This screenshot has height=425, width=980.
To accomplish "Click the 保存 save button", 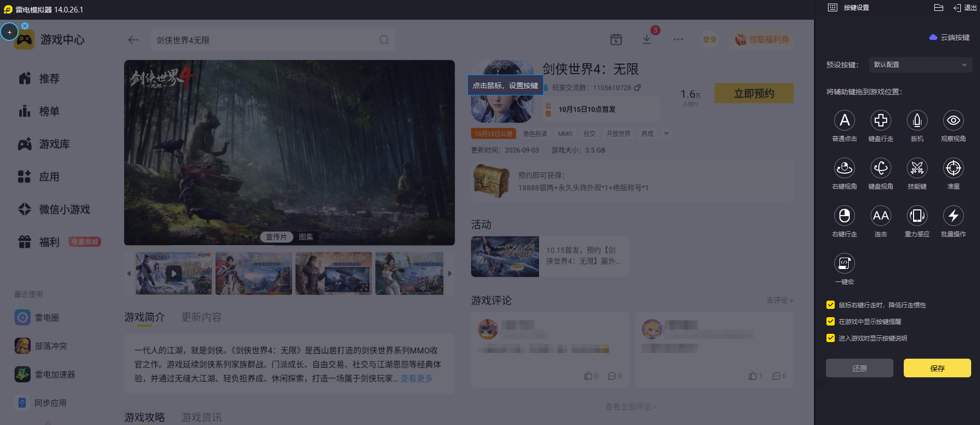I will [x=937, y=368].
